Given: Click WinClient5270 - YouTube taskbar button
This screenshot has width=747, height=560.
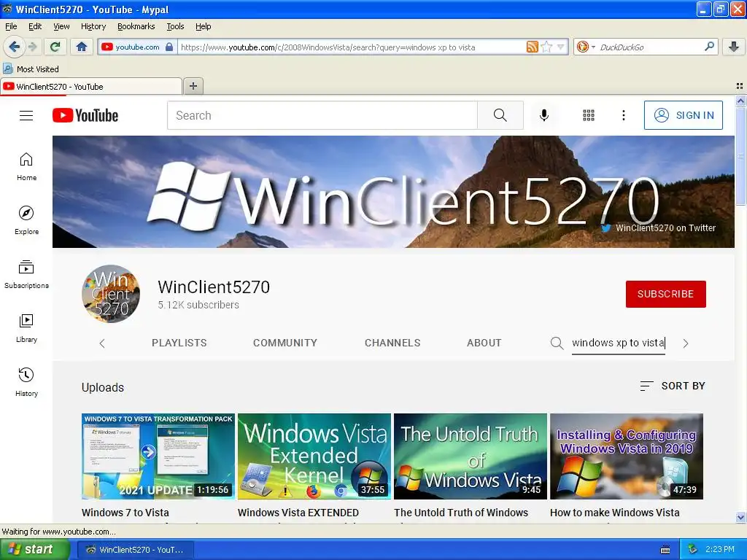Looking at the screenshot, I should [135, 550].
